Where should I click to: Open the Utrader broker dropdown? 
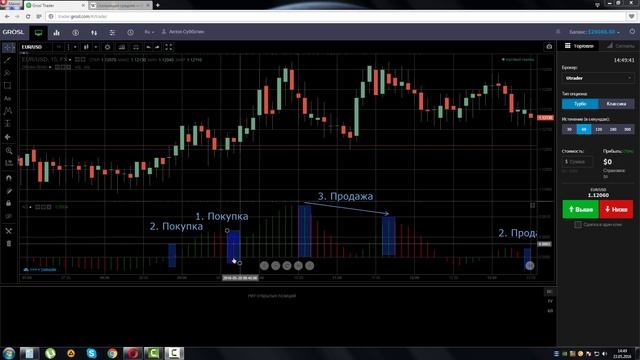point(598,78)
